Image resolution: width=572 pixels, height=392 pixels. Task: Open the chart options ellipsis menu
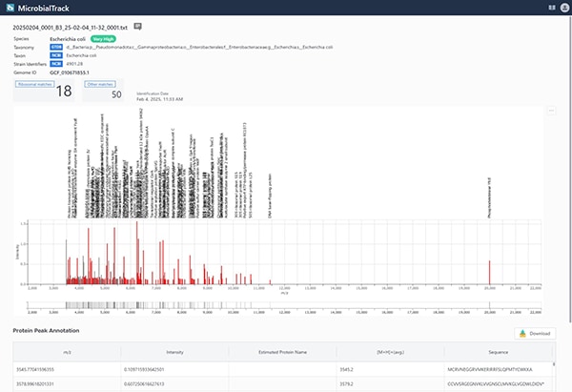click(550, 112)
